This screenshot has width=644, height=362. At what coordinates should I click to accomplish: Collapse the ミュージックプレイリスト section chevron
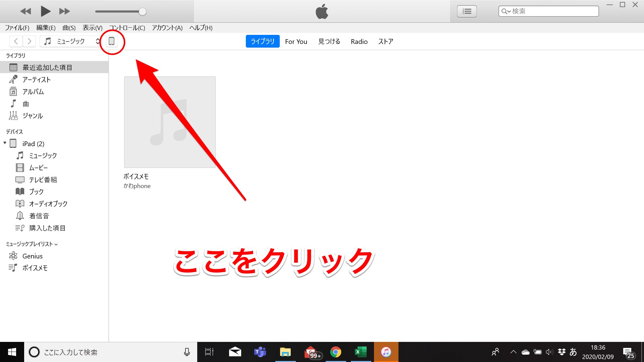[x=56, y=244]
